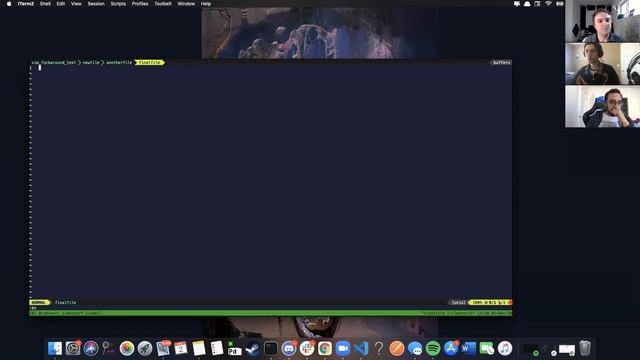This screenshot has width=640, height=360.
Task: Open Zoom from the dock
Action: (343, 348)
